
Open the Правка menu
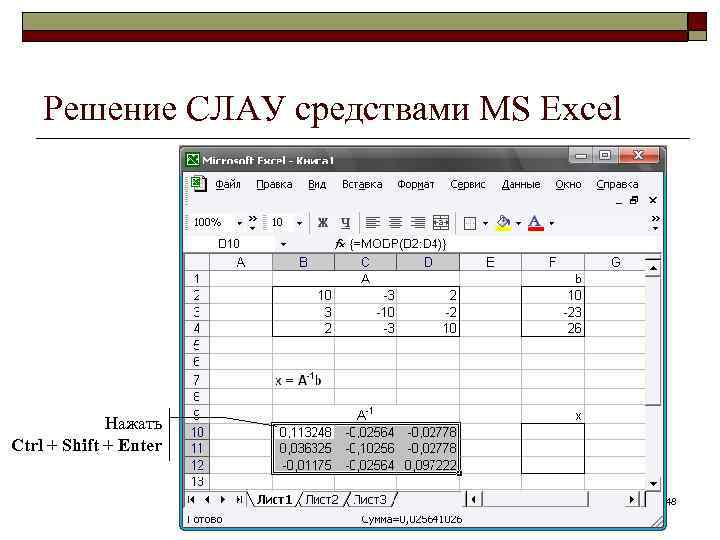[274, 185]
